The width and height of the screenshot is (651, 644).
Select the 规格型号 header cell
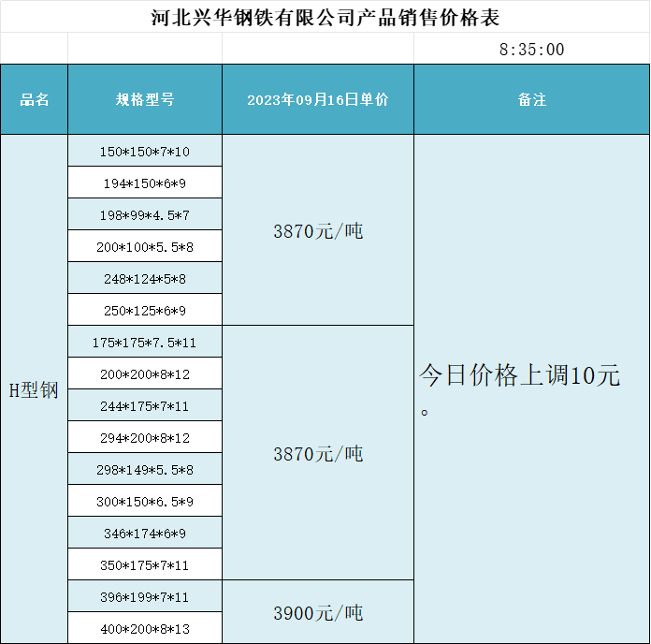tap(145, 99)
